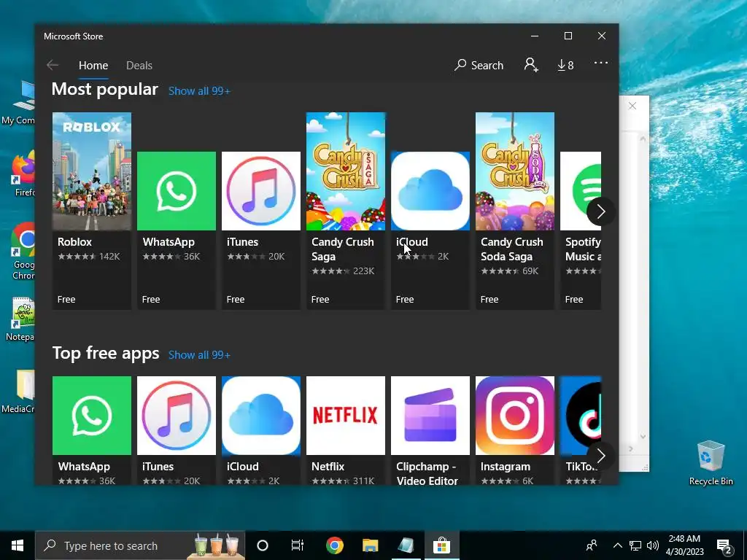This screenshot has height=560, width=747.
Task: Open Cortana circle on the taskbar
Action: [x=263, y=545]
